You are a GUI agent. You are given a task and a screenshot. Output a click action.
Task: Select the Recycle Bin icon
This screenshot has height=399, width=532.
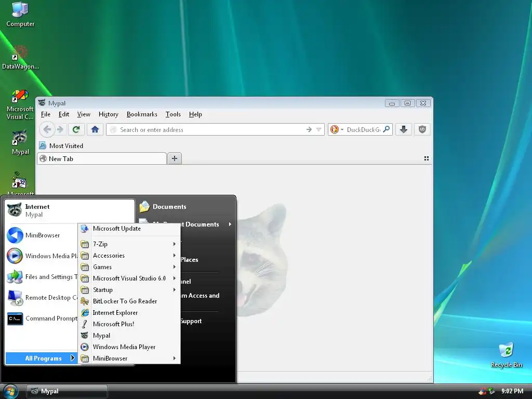(x=506, y=355)
